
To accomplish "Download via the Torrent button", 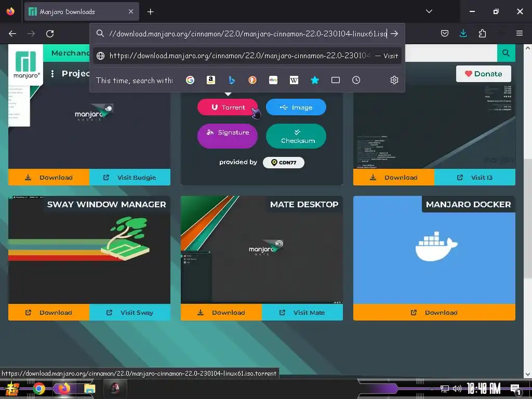I will tap(228, 107).
